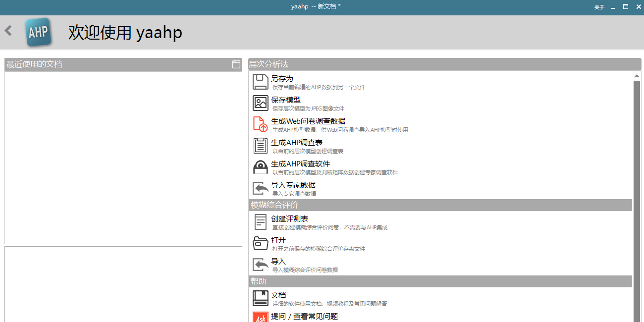
Task: Click the red Ask questions icon
Action: coord(261,317)
